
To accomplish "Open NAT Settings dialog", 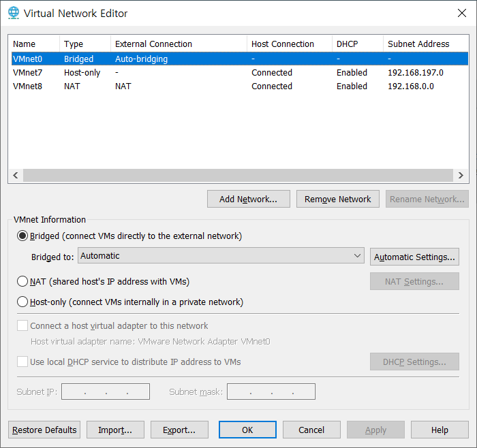I will point(414,281).
